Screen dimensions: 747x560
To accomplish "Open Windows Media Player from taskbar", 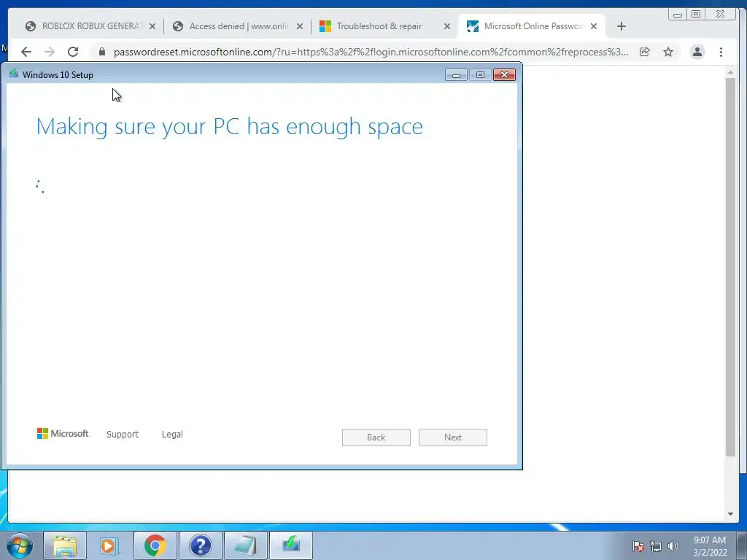I will 109,545.
